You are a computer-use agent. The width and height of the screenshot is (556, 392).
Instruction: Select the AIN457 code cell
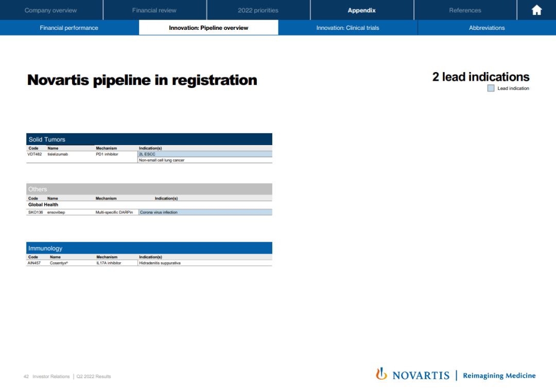[34, 263]
